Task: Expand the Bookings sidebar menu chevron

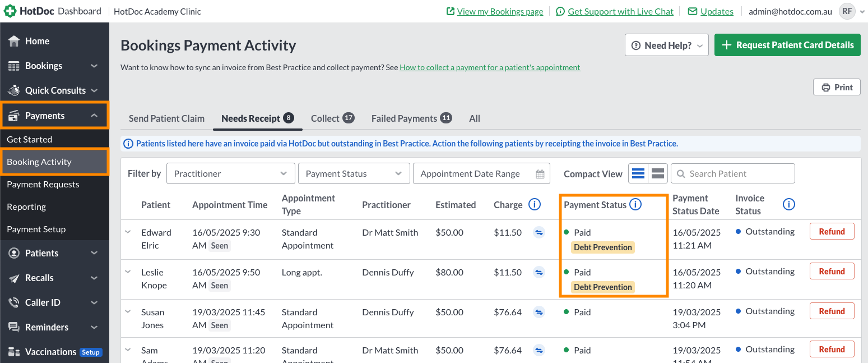Action: coord(94,66)
